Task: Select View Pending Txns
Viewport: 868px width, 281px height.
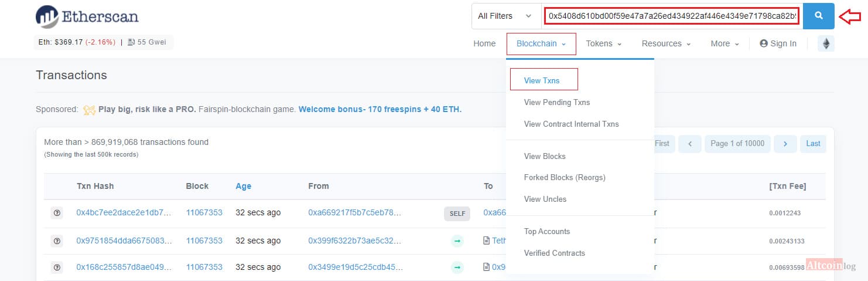Action: (557, 102)
